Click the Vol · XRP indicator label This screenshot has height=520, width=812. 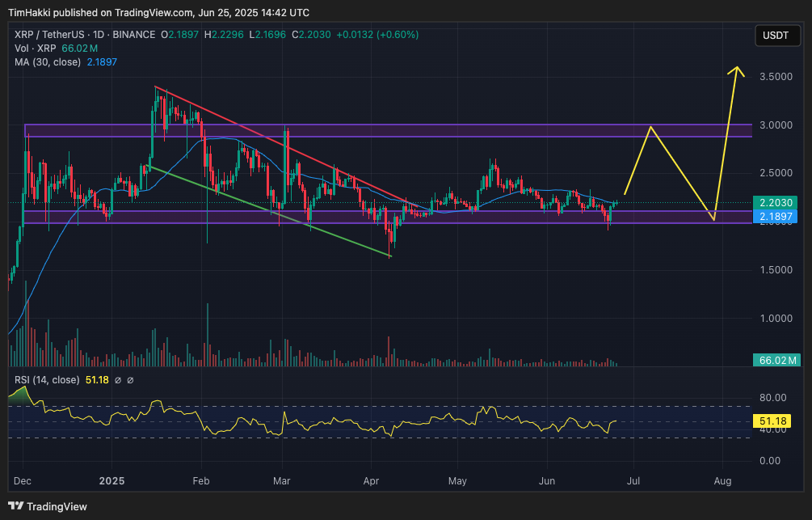point(36,49)
